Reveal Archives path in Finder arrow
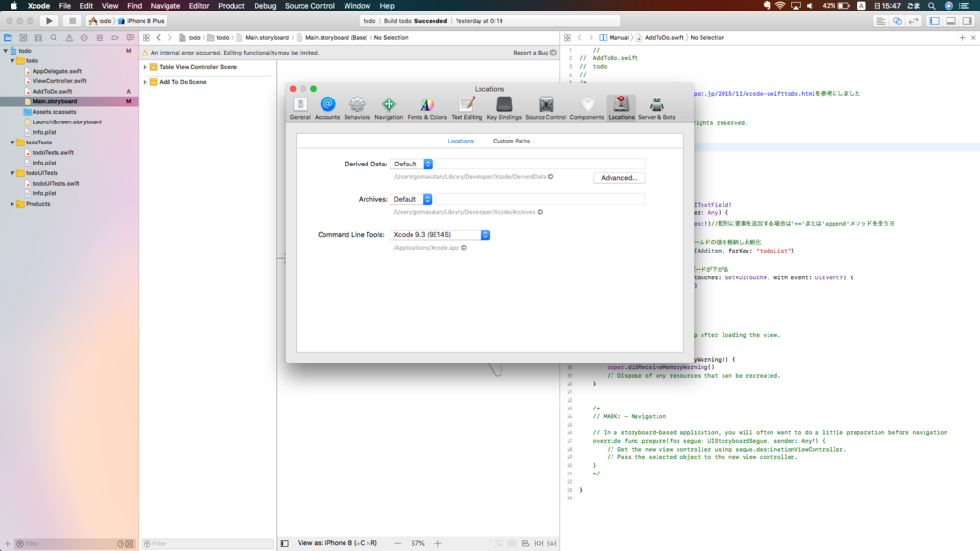Viewport: 980px width, 551px height. coord(540,212)
